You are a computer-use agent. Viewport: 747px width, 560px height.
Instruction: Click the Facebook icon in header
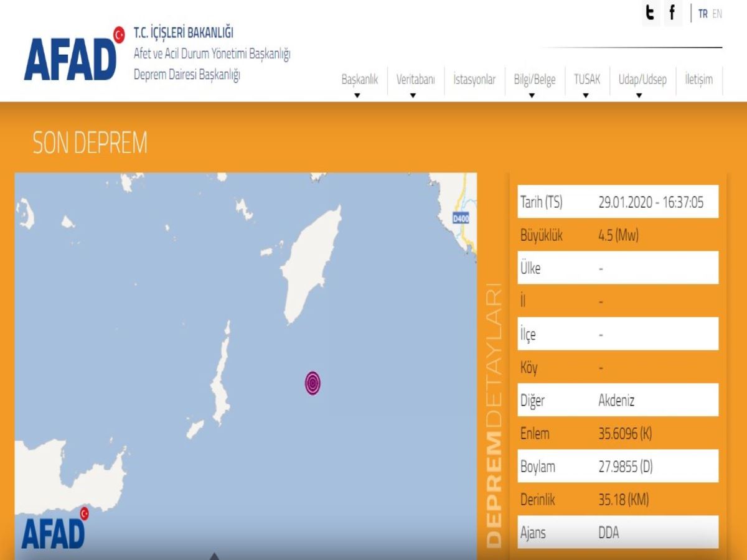[673, 13]
